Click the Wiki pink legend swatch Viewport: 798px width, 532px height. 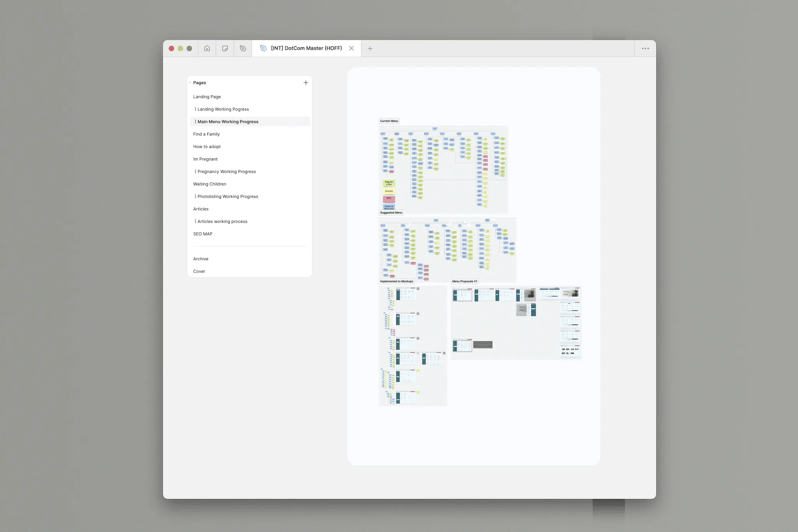[389, 199]
